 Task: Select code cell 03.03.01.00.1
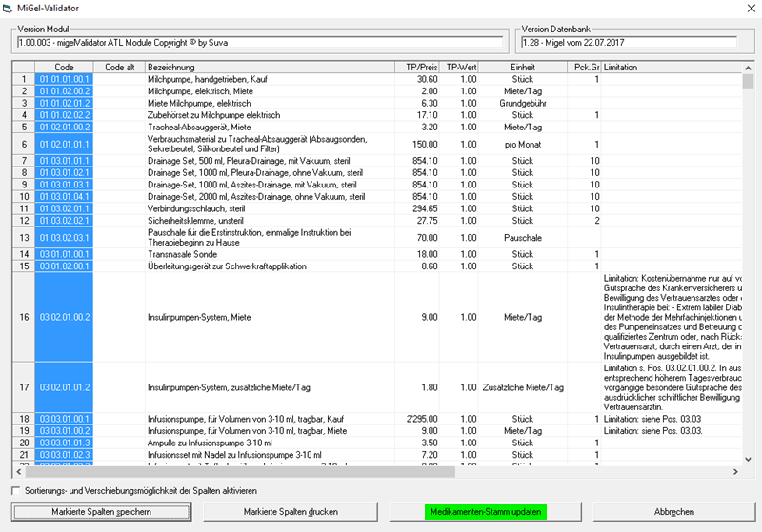64,419
